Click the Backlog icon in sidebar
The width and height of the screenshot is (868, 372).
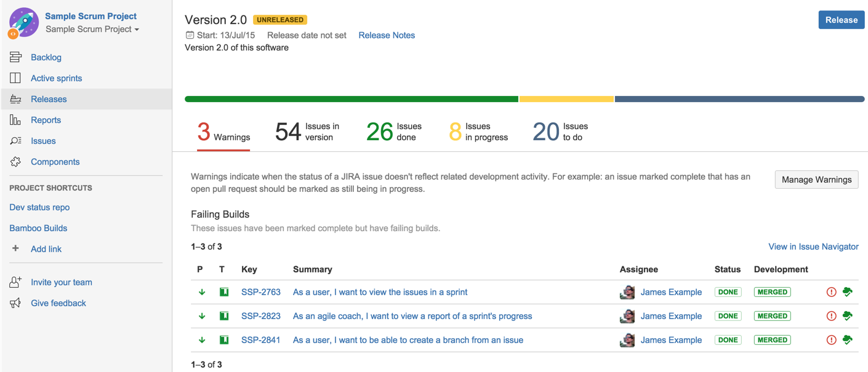click(15, 57)
